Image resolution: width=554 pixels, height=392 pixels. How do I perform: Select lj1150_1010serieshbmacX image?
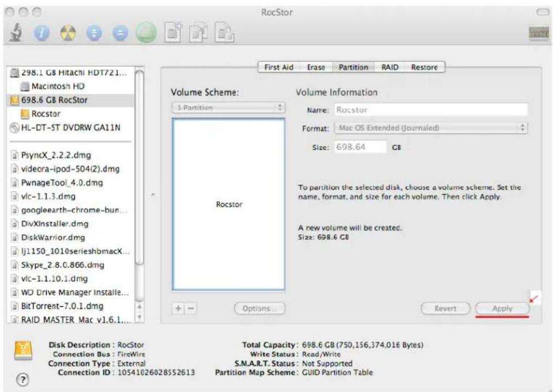click(x=71, y=252)
